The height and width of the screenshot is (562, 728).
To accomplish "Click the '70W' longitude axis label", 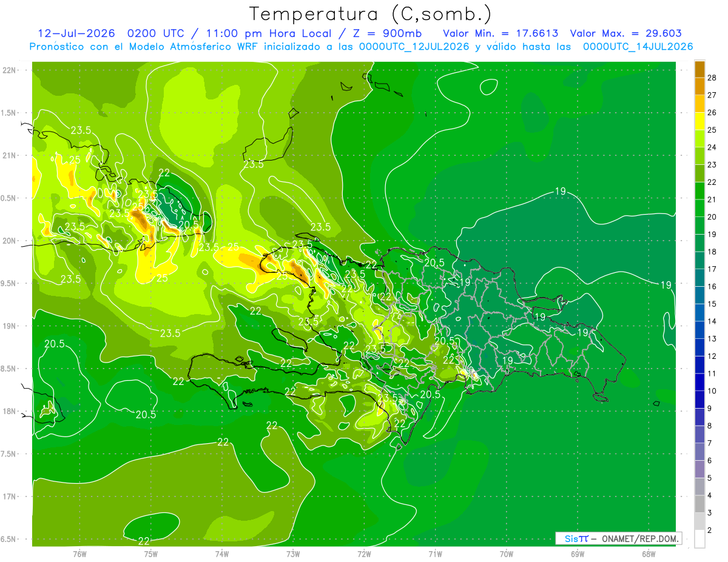I will 506,554.
